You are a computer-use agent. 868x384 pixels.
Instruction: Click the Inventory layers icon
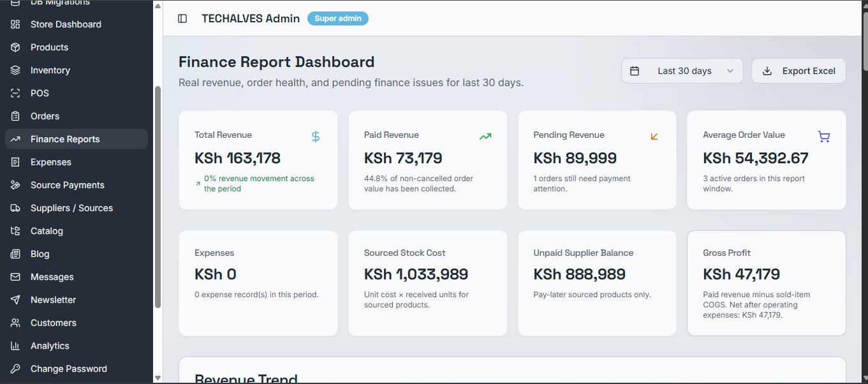point(16,70)
